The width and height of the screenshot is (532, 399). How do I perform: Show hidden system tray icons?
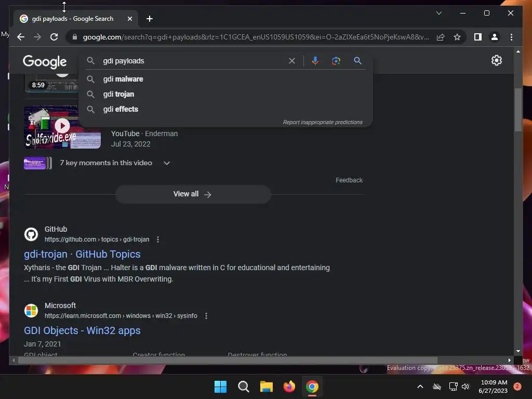click(420, 387)
